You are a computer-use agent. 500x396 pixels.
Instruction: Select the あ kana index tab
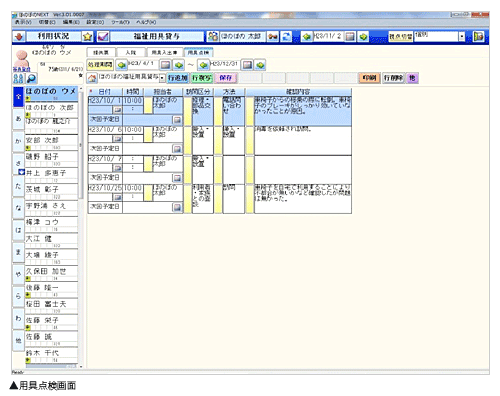tap(19, 119)
